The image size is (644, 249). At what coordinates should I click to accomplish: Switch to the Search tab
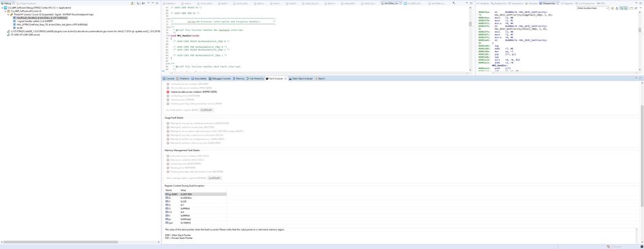coord(320,78)
